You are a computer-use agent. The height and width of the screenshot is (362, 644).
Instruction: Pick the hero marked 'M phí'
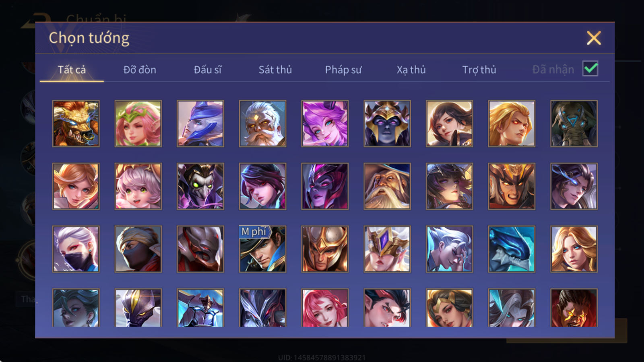point(262,249)
